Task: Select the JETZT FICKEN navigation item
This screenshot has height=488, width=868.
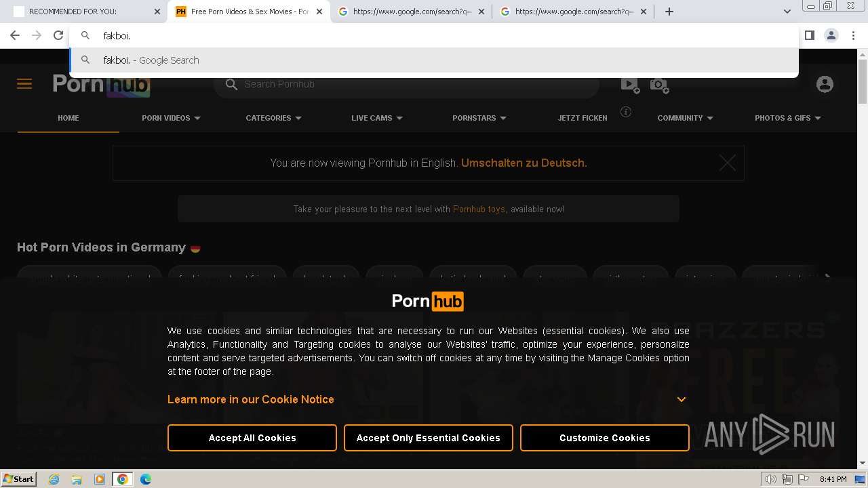Action: click(583, 118)
